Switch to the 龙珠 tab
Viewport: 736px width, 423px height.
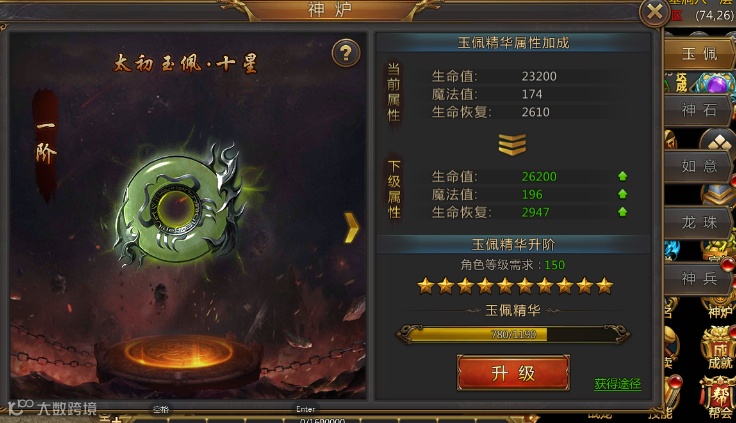(x=698, y=222)
